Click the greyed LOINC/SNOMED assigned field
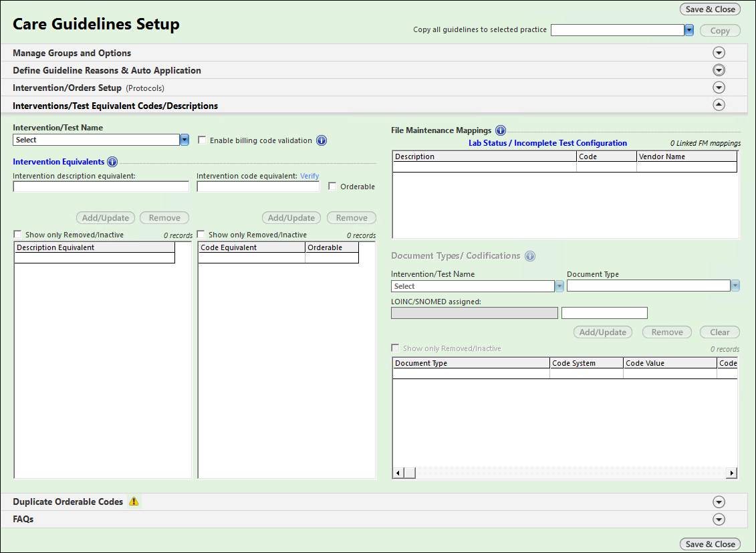 click(475, 313)
